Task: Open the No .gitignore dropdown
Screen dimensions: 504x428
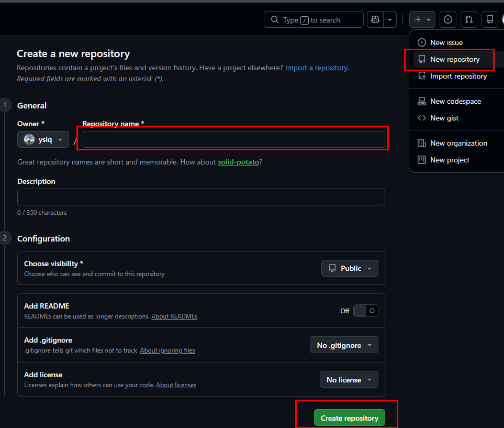Action: click(344, 345)
